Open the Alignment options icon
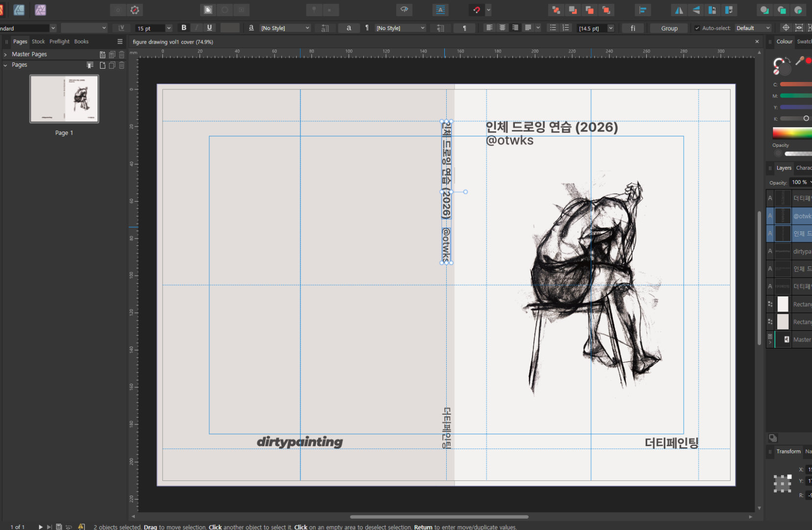The height and width of the screenshot is (530, 812). coord(642,10)
